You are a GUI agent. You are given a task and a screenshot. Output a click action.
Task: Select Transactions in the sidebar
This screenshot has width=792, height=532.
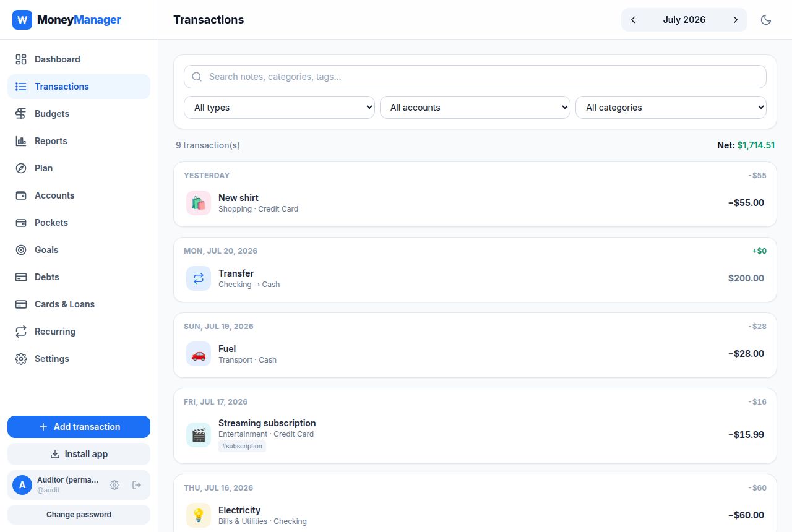pyautogui.click(x=79, y=87)
